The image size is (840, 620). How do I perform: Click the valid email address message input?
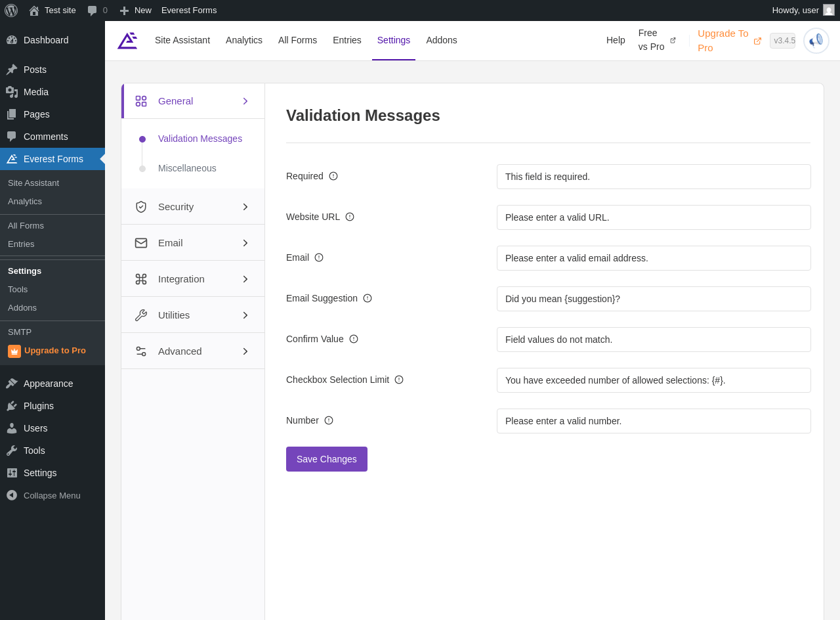coord(654,258)
